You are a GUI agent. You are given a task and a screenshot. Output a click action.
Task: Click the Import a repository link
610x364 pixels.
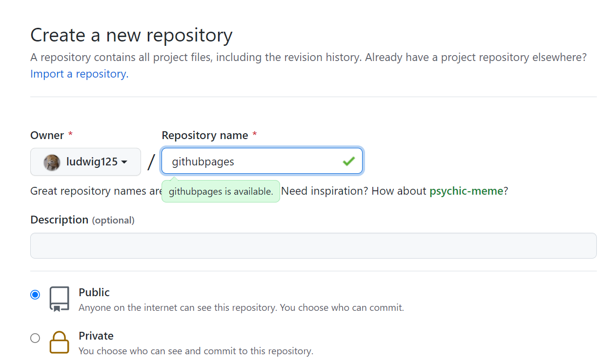(79, 74)
